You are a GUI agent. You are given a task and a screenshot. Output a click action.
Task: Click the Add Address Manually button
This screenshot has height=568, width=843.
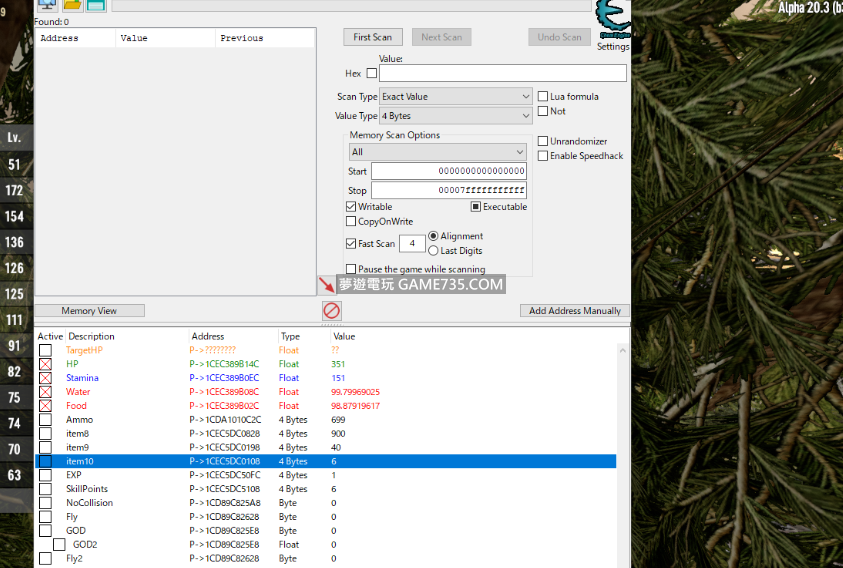[x=574, y=311]
